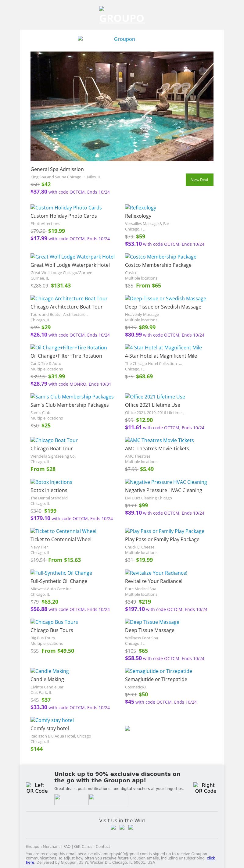Click the Ticket to Centennial Wheel image link
The width and height of the screenshot is (244, 868).
click(x=63, y=531)
